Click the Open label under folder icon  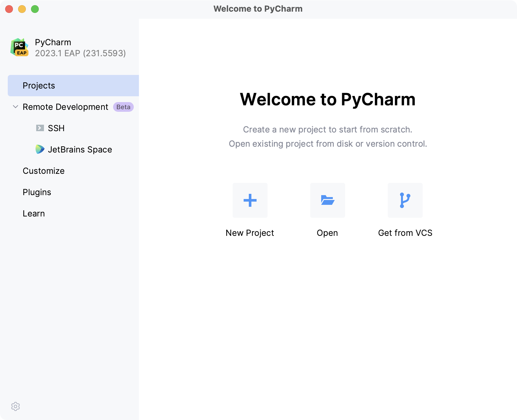327,233
